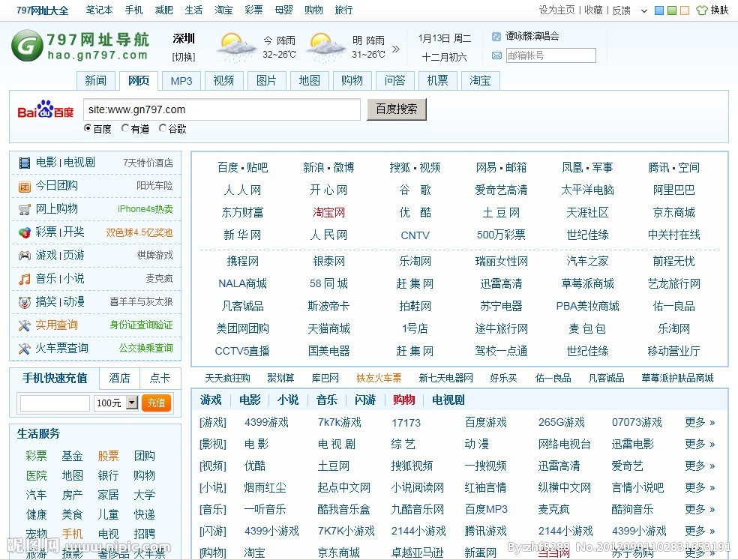The image size is (738, 560).
Task: Open the red 淘宝网 link
Action: (x=328, y=213)
